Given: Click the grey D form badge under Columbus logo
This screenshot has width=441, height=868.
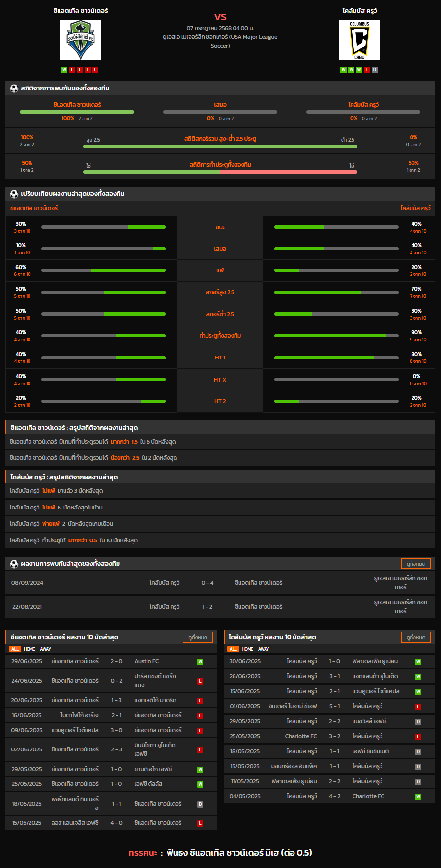Looking at the screenshot, I should point(375,70).
